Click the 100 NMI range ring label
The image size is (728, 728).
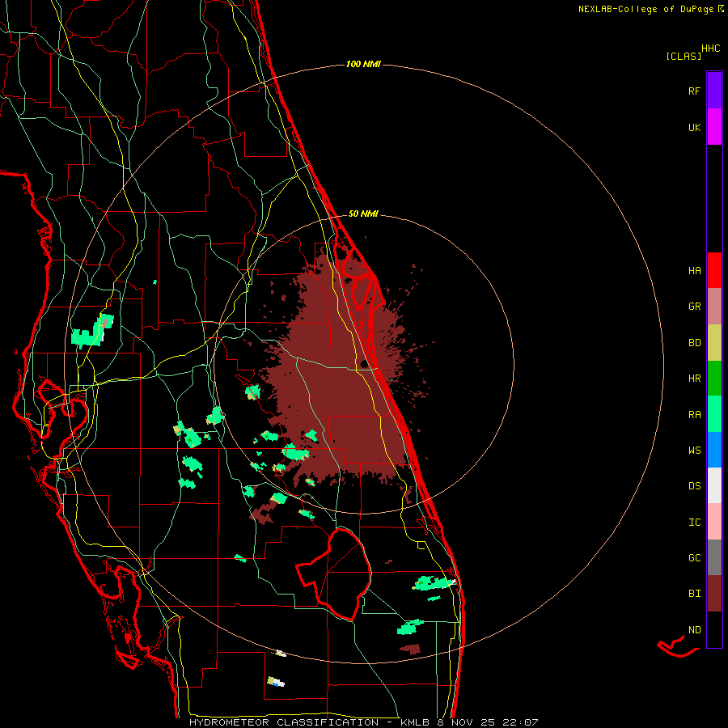coord(363,64)
